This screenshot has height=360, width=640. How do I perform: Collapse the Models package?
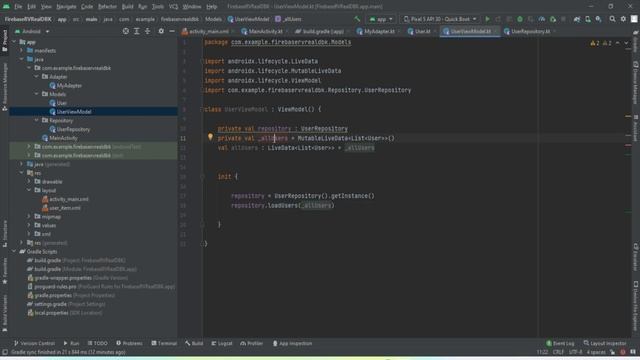point(36,94)
